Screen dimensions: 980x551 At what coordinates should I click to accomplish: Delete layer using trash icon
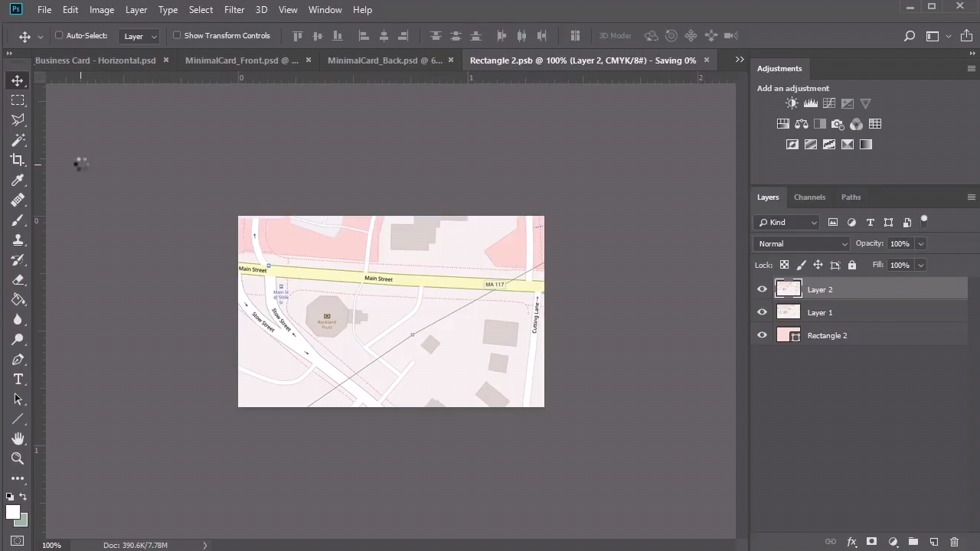pyautogui.click(x=954, y=542)
